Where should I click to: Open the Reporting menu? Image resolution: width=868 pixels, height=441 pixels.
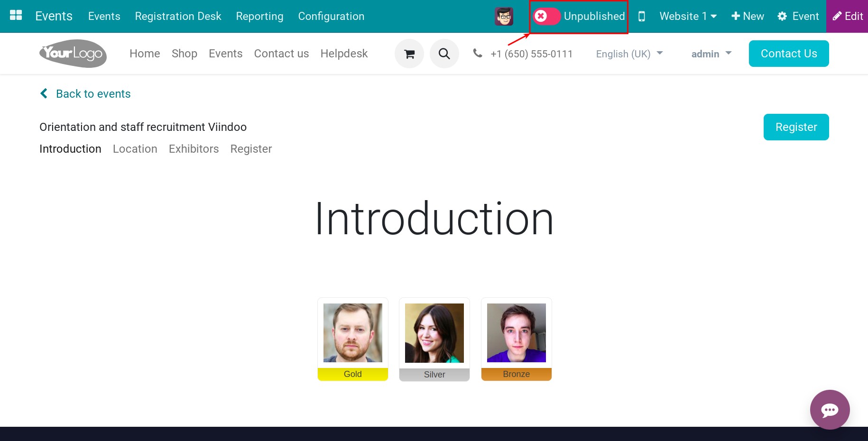coord(259,16)
